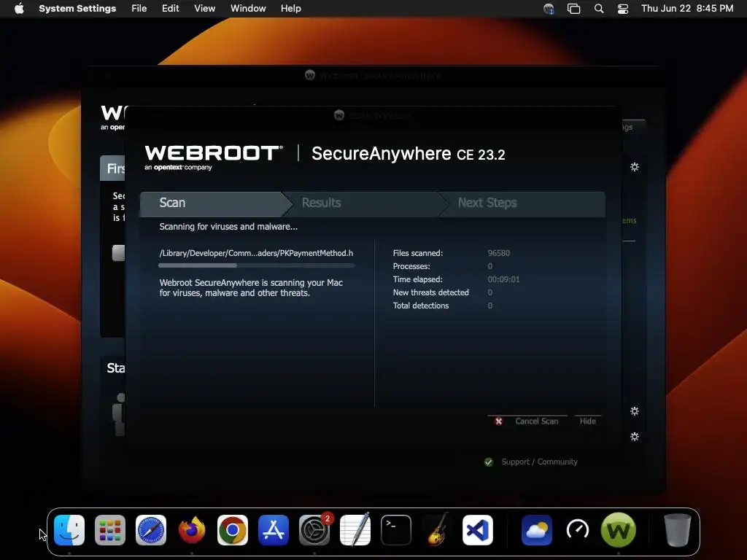Click the globe status icon in menu bar
Viewport: 747px width, 560px height.
(549, 9)
